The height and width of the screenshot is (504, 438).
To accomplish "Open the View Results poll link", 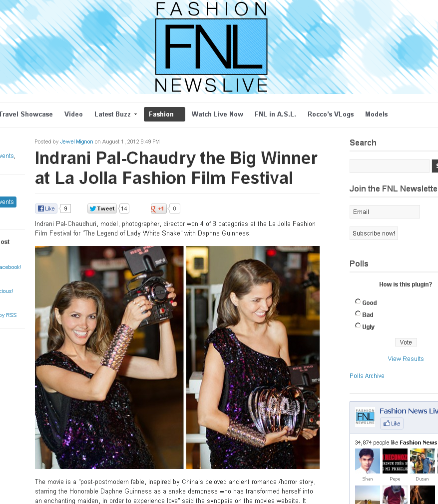I will pyautogui.click(x=406, y=358).
